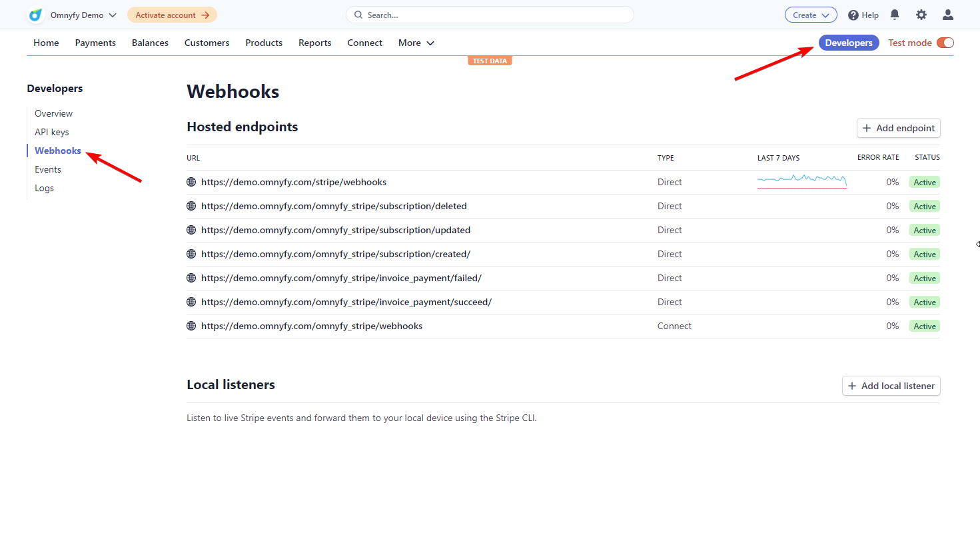Open subscription/updated endpoint URL
The width and height of the screenshot is (980, 549).
pyautogui.click(x=336, y=230)
